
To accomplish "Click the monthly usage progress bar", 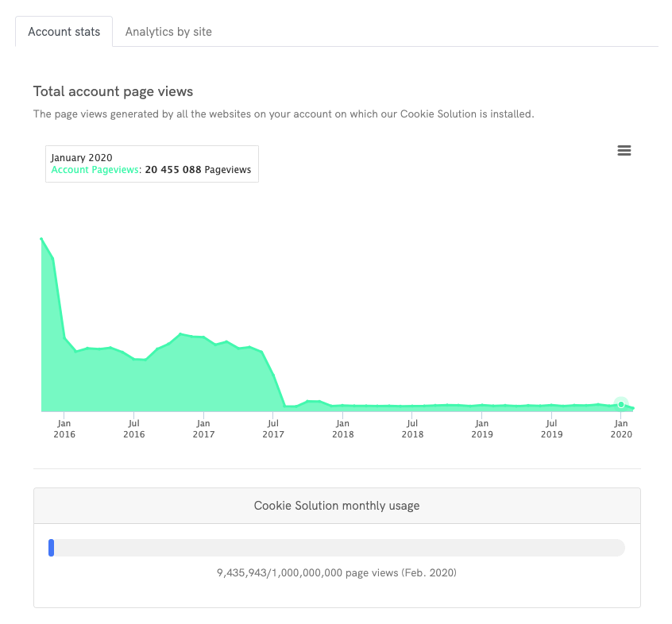I will pyautogui.click(x=337, y=548).
